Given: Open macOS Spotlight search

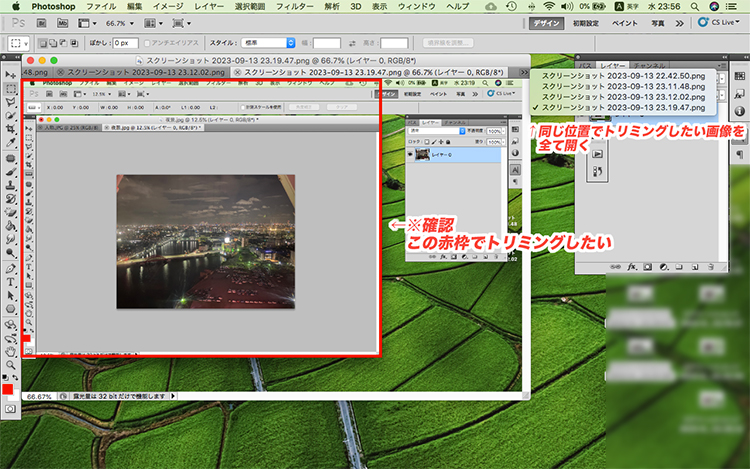Looking at the screenshot, I should 695,6.
